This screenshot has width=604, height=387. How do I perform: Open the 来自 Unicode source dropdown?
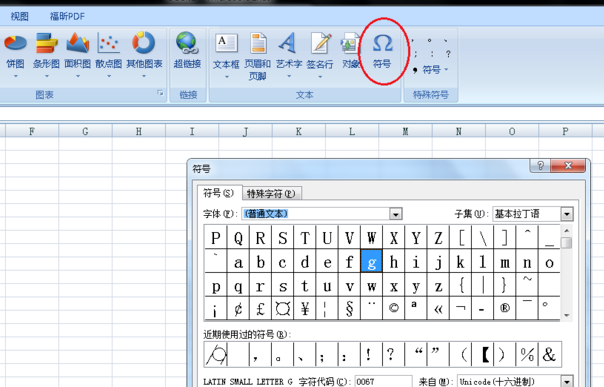tap(566, 382)
